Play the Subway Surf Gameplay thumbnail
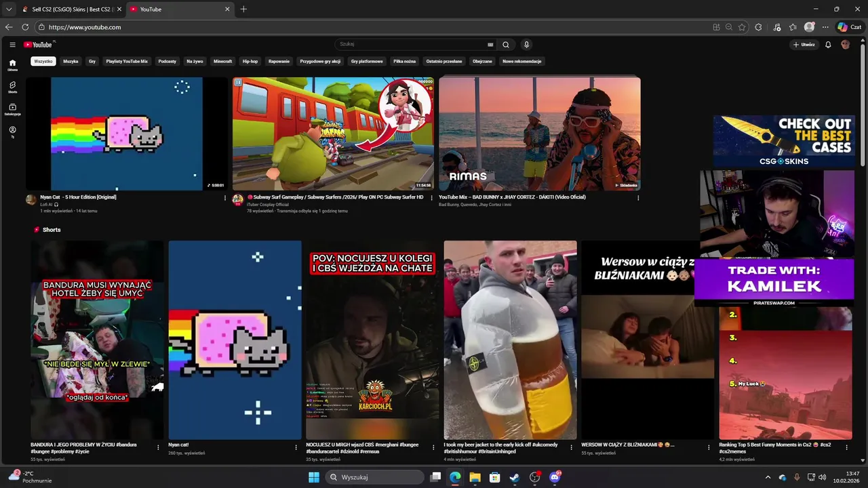868x488 pixels. tap(333, 134)
